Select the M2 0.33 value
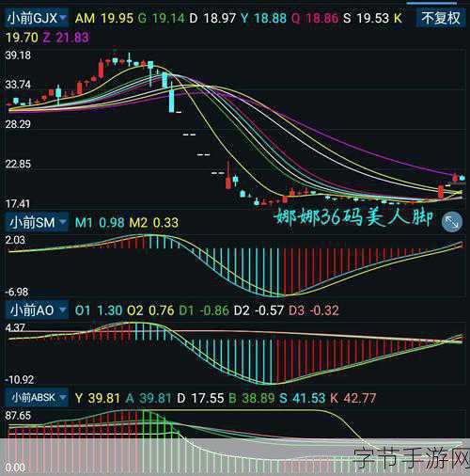This screenshot has height=476, width=470. pyautogui.click(x=153, y=223)
